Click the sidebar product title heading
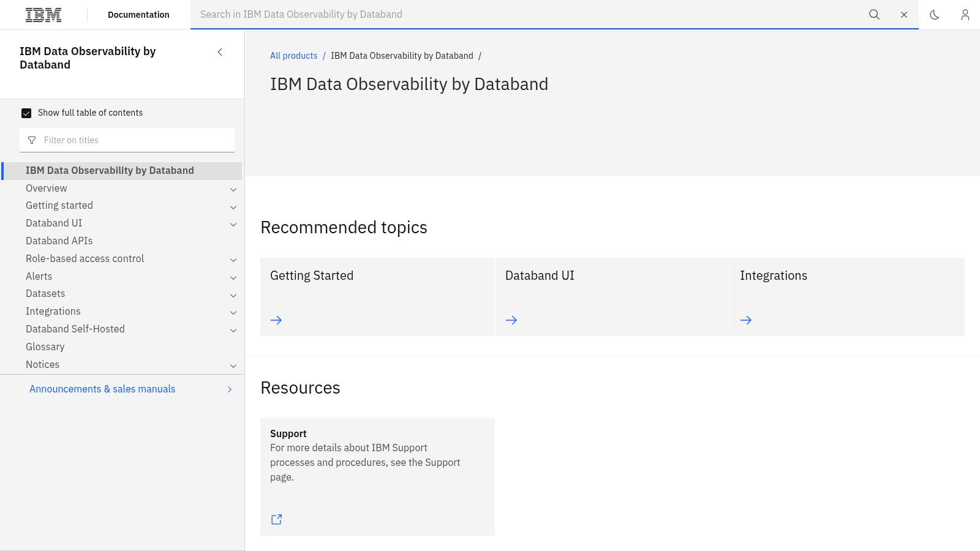Viewport: 980px width, 551px height. (88, 58)
